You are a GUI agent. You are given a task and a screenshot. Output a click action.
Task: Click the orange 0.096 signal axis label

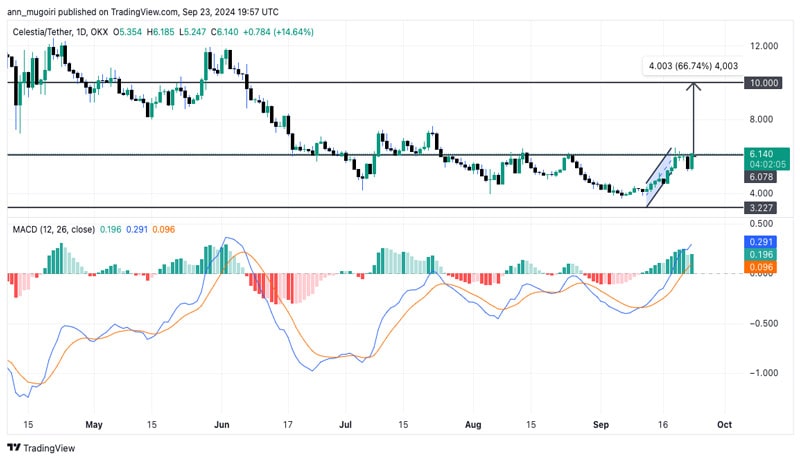761,267
